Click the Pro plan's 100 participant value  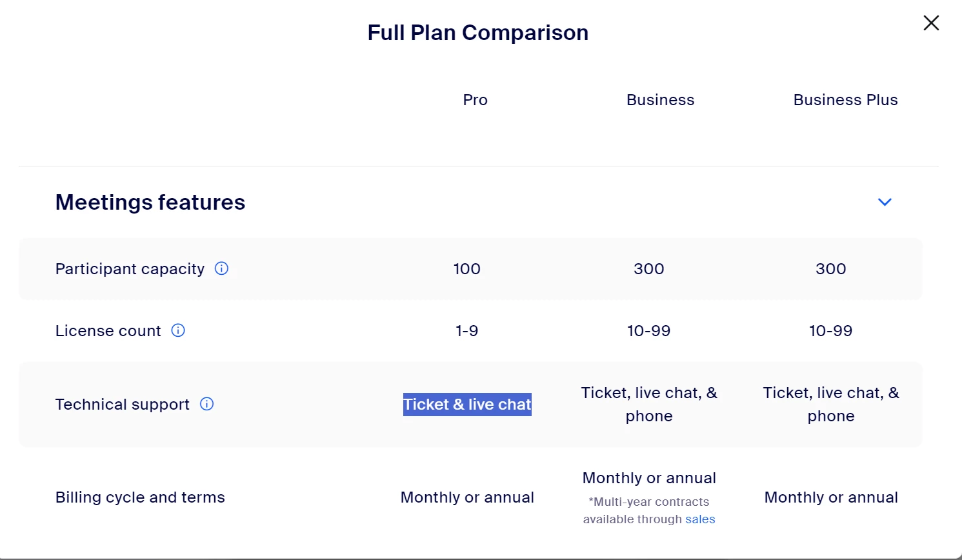[x=466, y=268]
